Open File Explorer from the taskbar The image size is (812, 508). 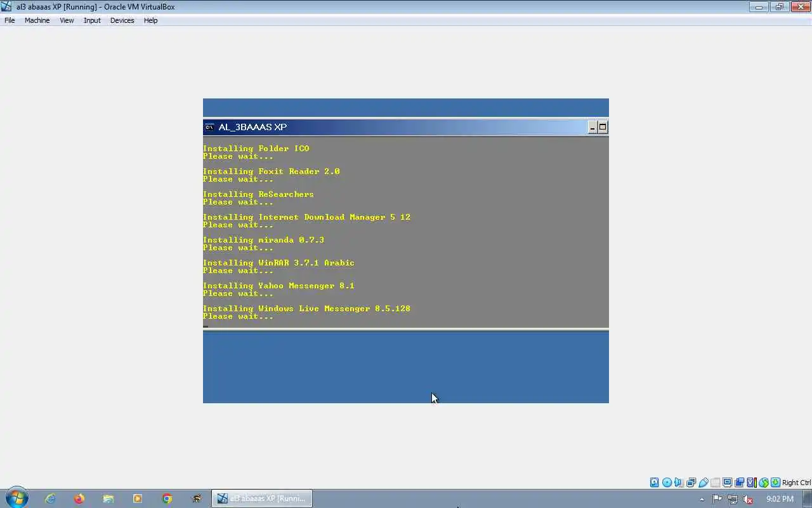(x=108, y=498)
